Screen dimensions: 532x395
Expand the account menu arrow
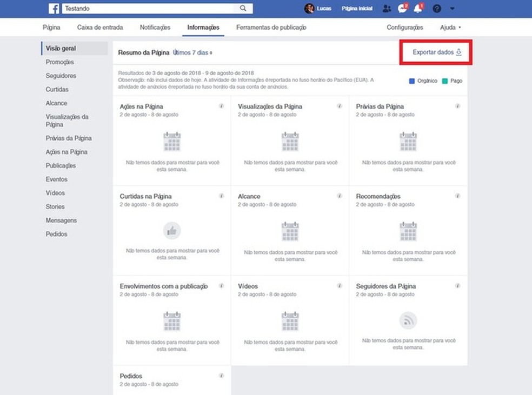click(x=453, y=9)
